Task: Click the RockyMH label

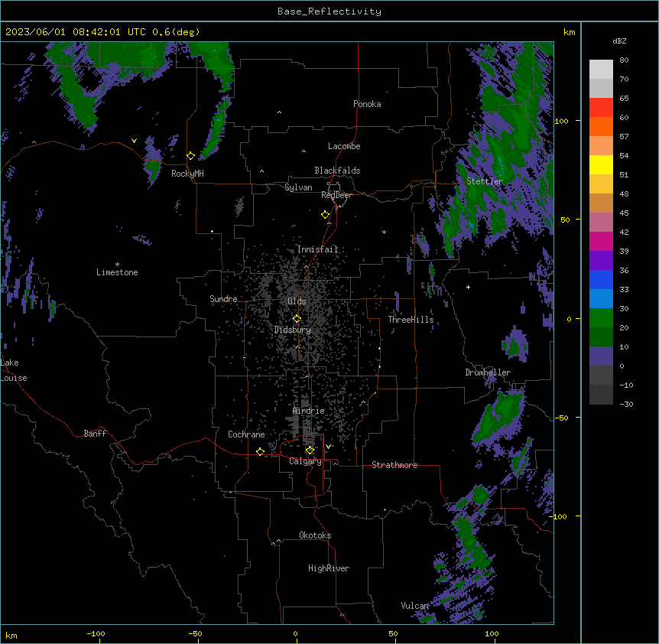Action: click(187, 174)
